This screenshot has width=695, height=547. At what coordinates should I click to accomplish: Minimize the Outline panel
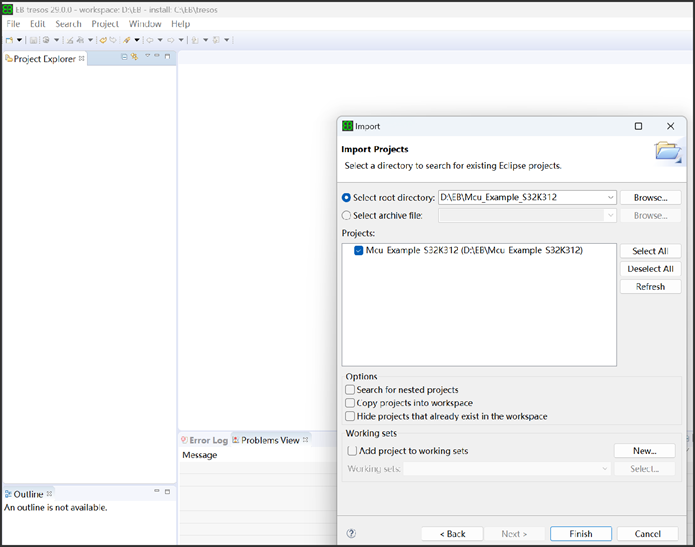(x=157, y=492)
